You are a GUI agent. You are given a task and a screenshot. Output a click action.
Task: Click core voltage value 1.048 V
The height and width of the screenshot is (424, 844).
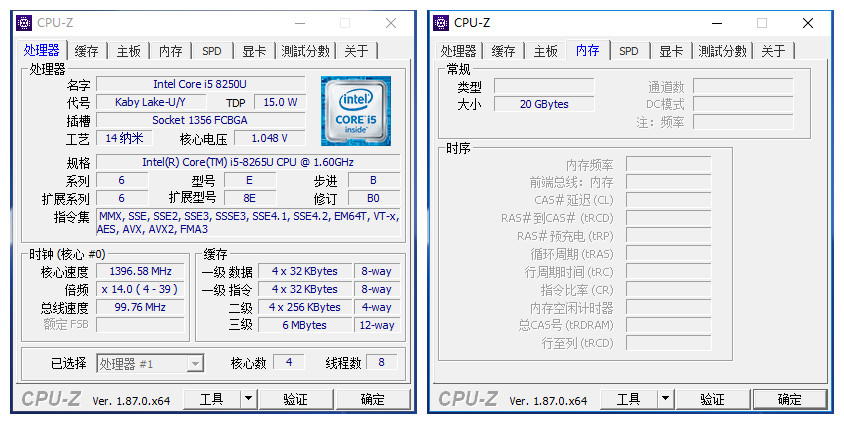(x=270, y=138)
